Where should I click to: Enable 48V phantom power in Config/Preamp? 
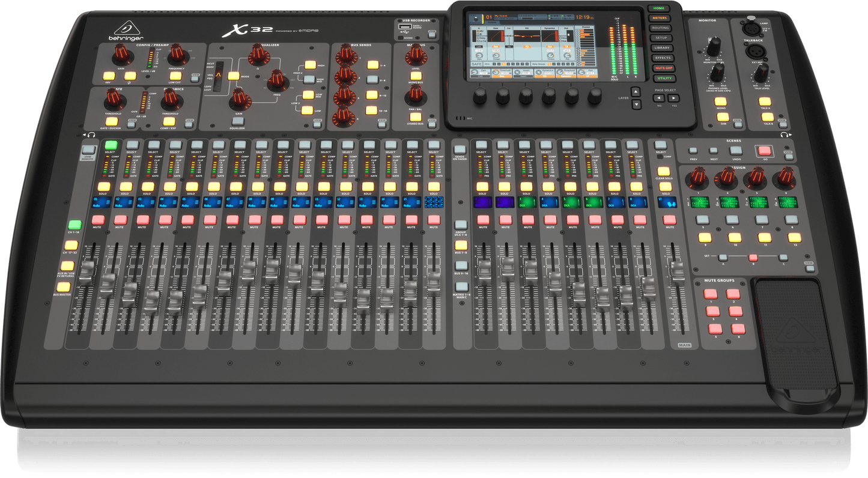109,76
